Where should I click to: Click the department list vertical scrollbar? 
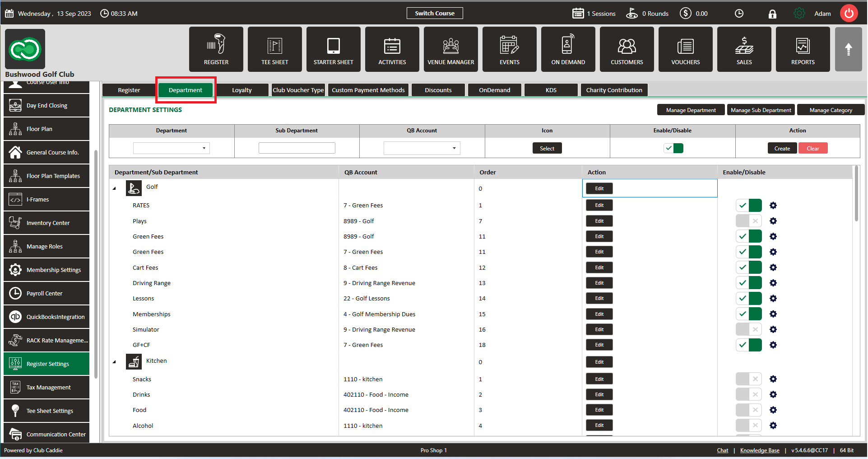pyautogui.click(x=856, y=194)
